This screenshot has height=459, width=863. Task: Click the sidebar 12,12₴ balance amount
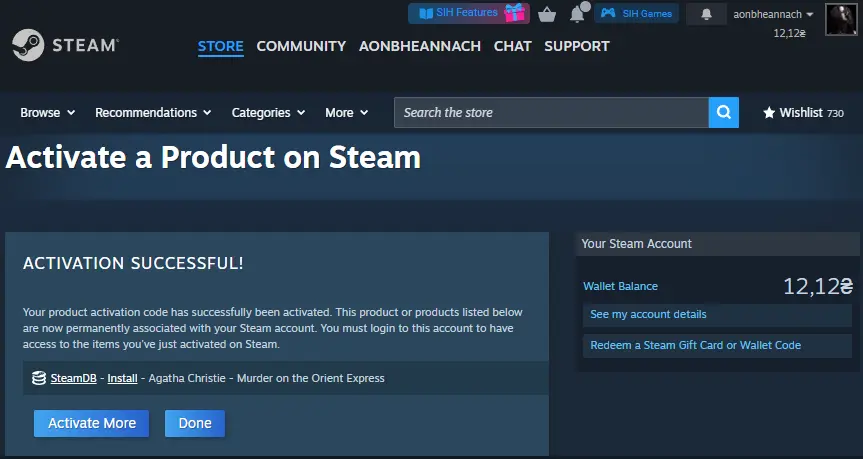(x=818, y=286)
